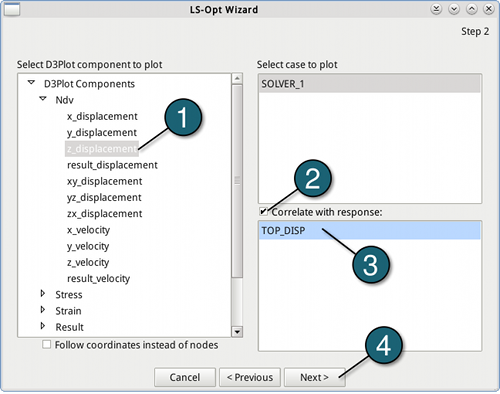Select x_velocity component

pyautogui.click(x=88, y=230)
